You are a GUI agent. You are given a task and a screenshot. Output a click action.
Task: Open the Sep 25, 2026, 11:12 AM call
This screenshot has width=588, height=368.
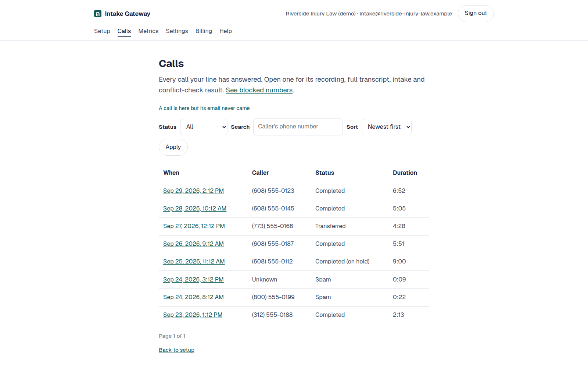click(x=194, y=262)
